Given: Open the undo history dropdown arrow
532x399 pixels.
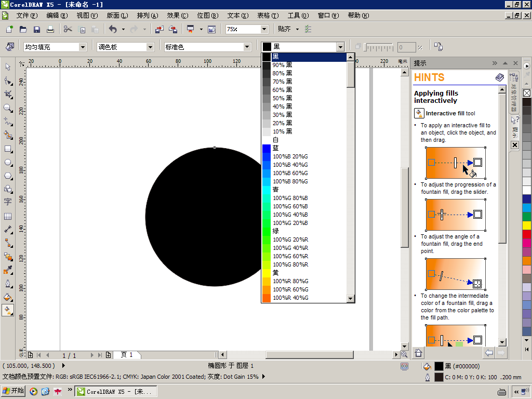Looking at the screenshot, I should pyautogui.click(x=123, y=29).
